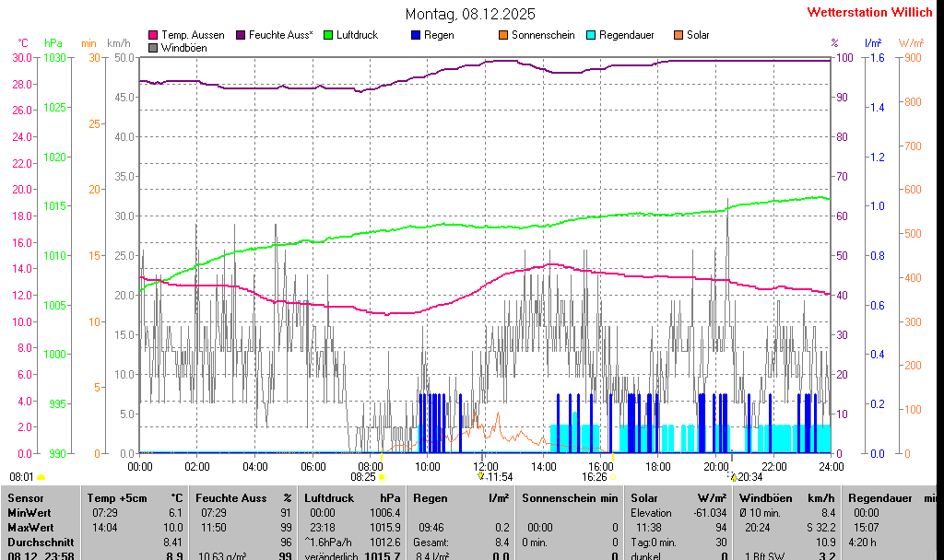Click the gray Windböen legend square
Viewport: 944px width, 560px height.
(x=153, y=47)
